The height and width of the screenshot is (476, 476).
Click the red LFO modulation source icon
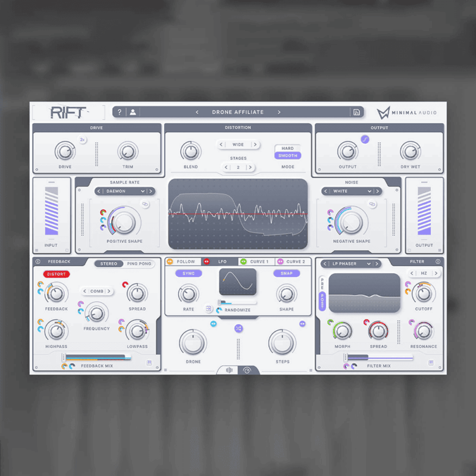tap(206, 261)
